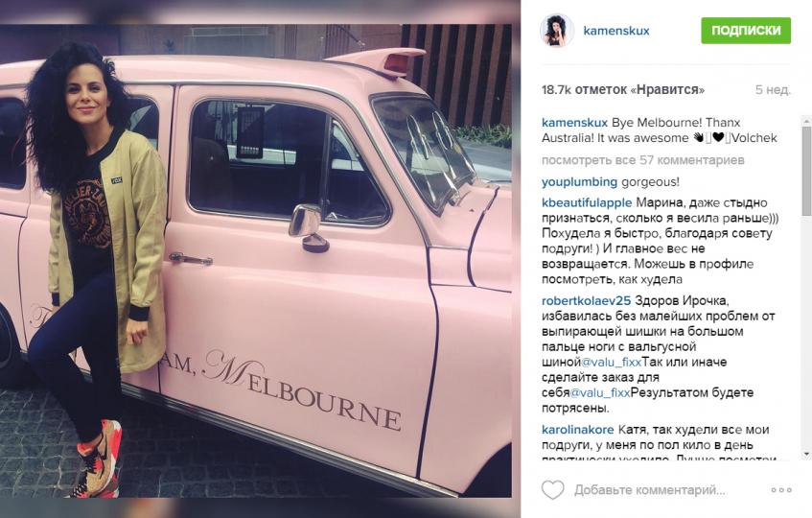
Task: Open youplumbing commenter profile
Action: (579, 182)
